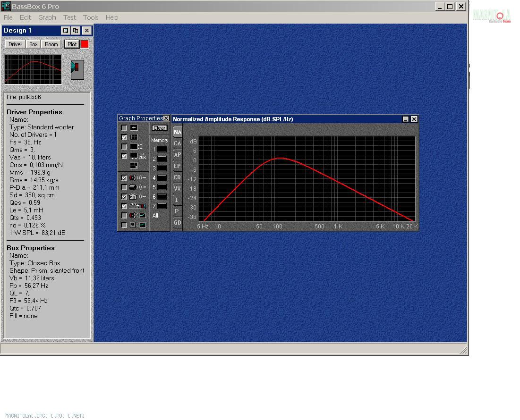Click the Driver button in Design 1
Viewport: 520px width, 420px height.
15,44
